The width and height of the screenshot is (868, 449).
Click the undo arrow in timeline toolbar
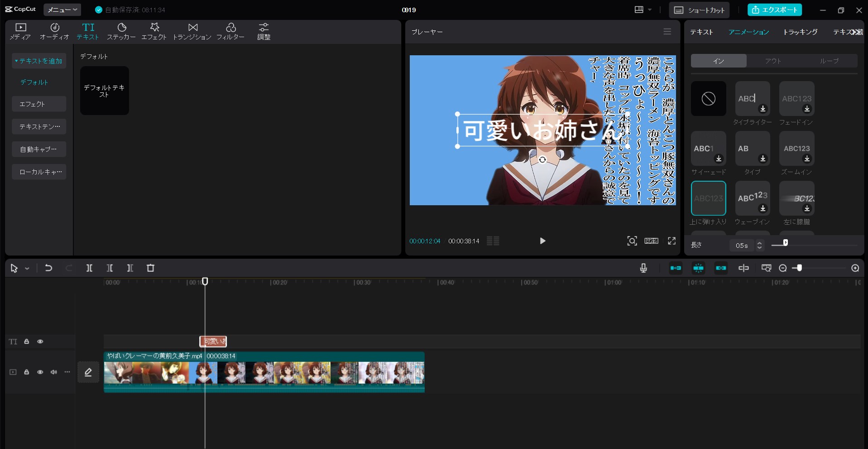pos(48,268)
